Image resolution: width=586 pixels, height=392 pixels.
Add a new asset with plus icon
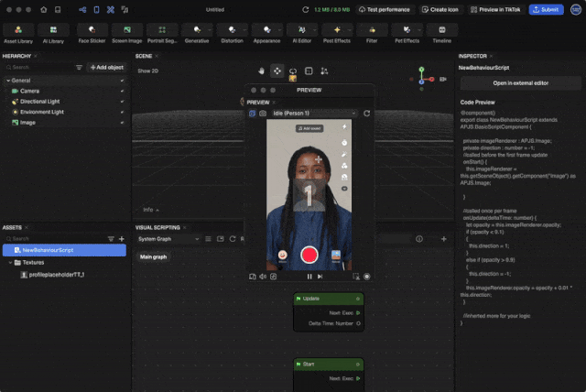tap(122, 239)
